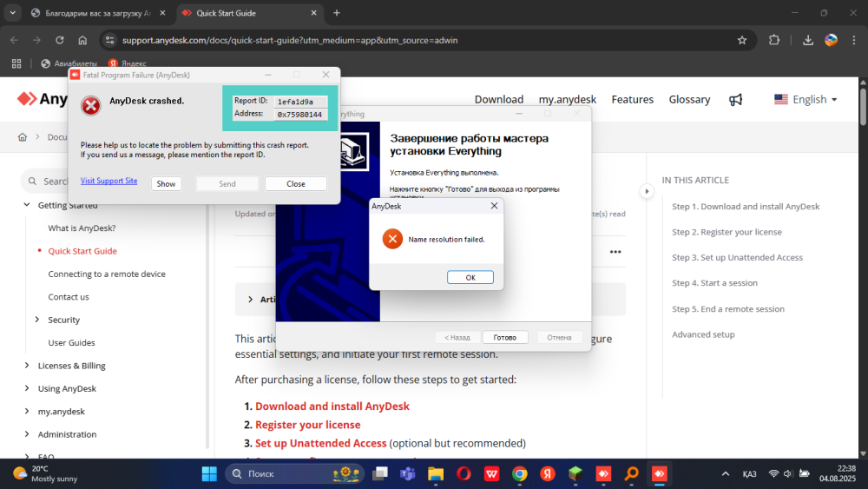The height and width of the screenshot is (489, 868).
Task: Click Close in the AnyDesk crashed dialog
Action: point(296,184)
